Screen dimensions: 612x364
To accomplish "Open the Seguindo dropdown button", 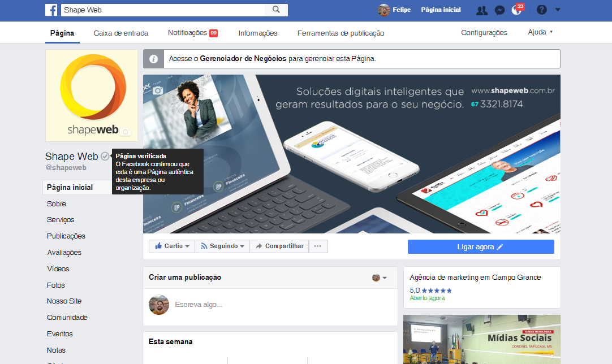I will 222,246.
